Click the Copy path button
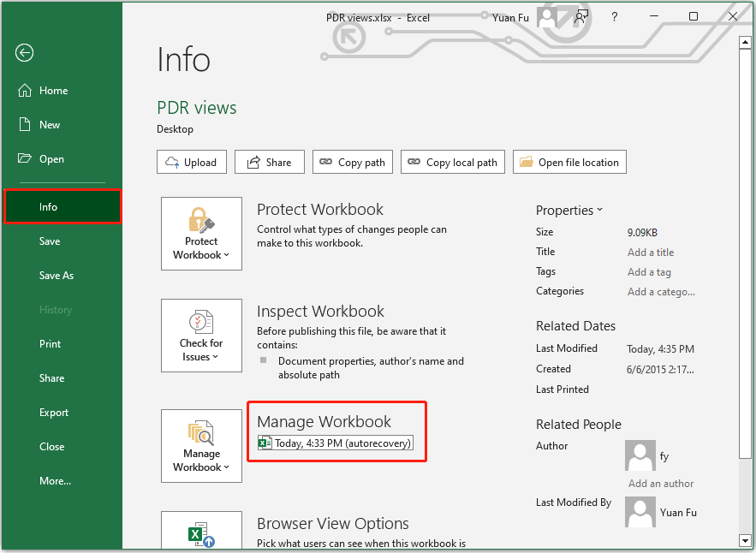 (x=353, y=162)
